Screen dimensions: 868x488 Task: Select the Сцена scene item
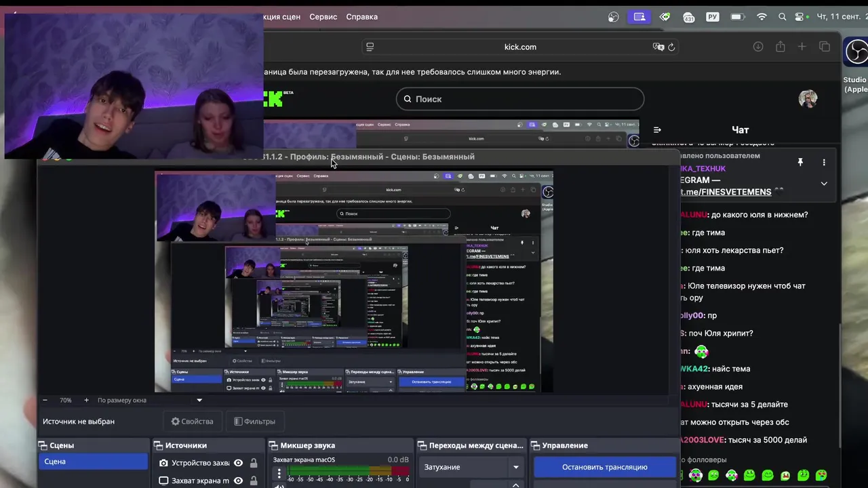[93, 462]
